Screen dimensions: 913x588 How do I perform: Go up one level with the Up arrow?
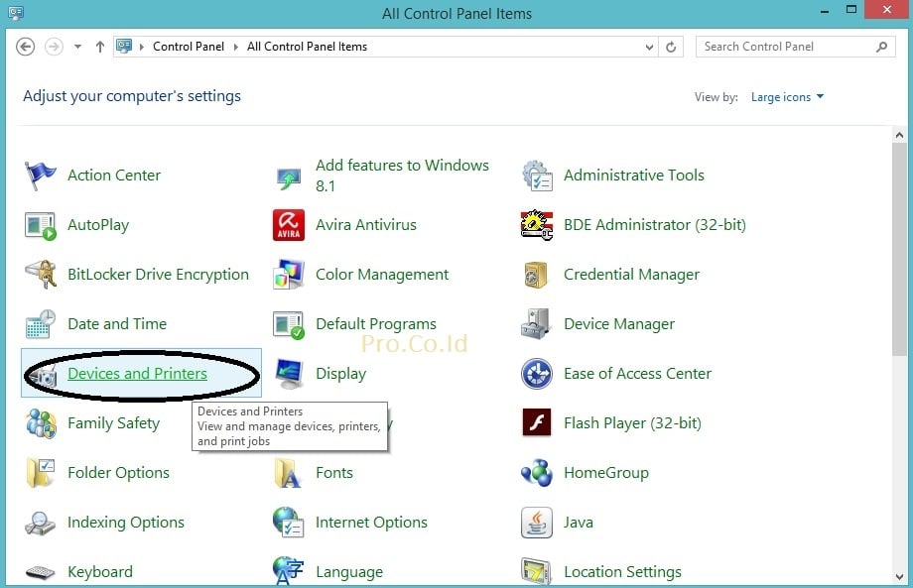click(100, 47)
